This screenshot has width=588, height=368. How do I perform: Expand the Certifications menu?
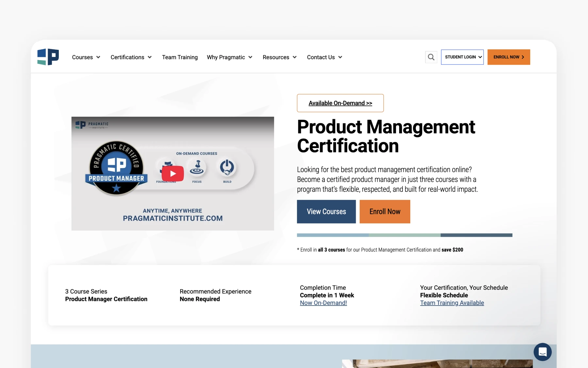pos(131,57)
